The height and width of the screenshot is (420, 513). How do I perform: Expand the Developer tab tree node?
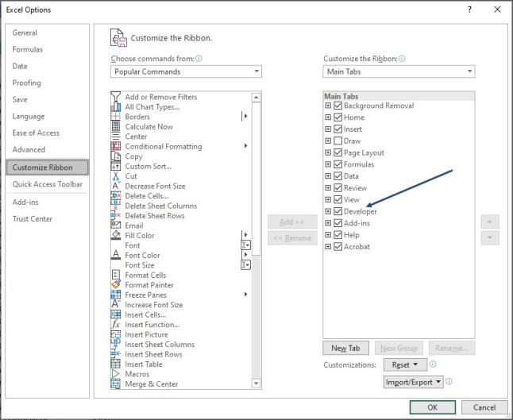click(x=328, y=211)
